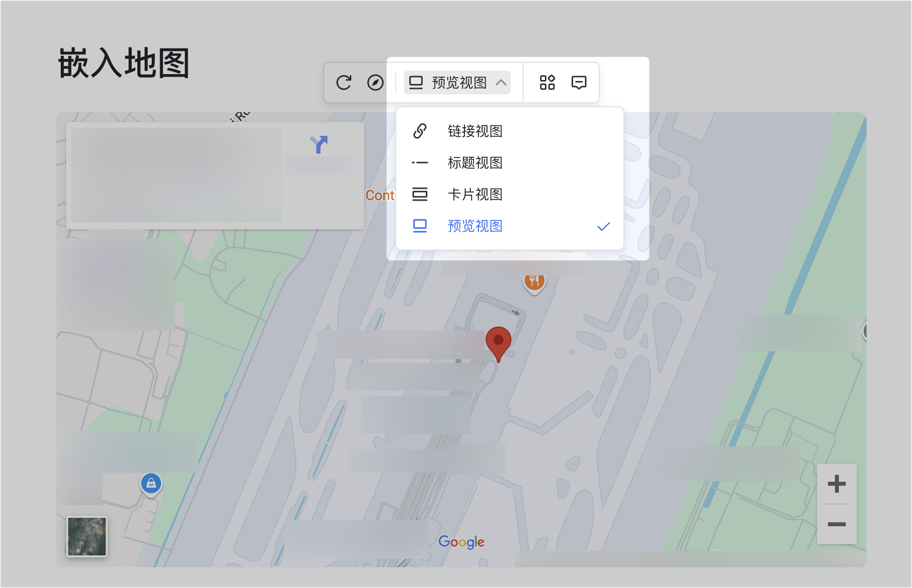
Task: Click the orange Cont link on the map
Action: (x=380, y=195)
